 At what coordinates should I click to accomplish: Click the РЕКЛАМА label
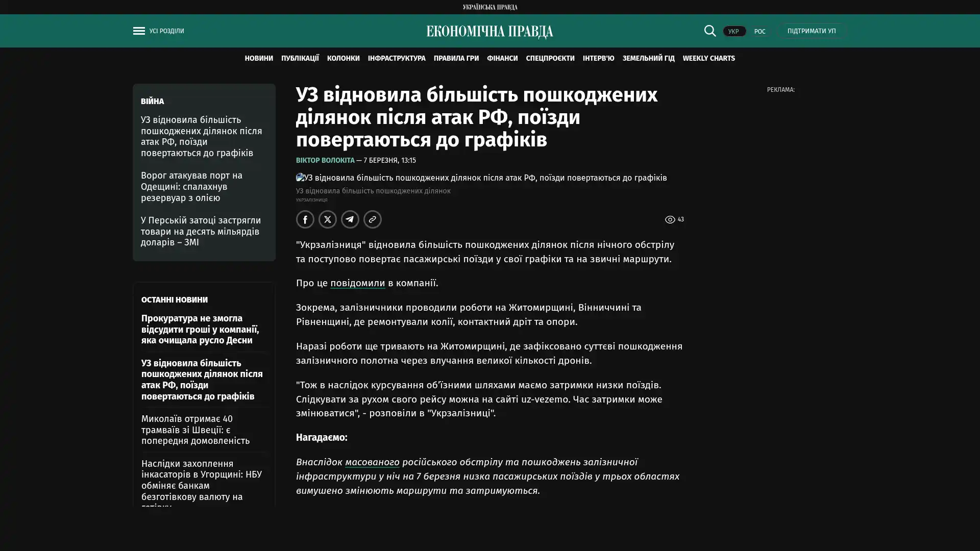(x=780, y=90)
